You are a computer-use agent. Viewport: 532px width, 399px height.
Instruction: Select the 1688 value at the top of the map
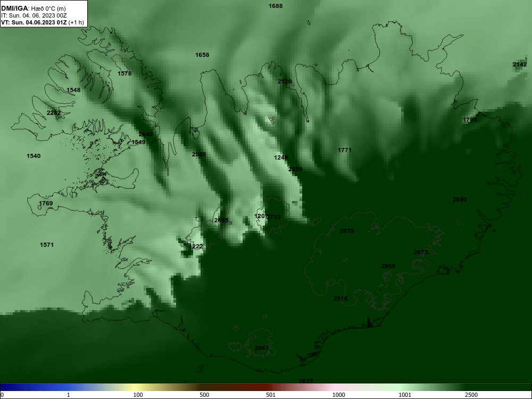(x=276, y=6)
